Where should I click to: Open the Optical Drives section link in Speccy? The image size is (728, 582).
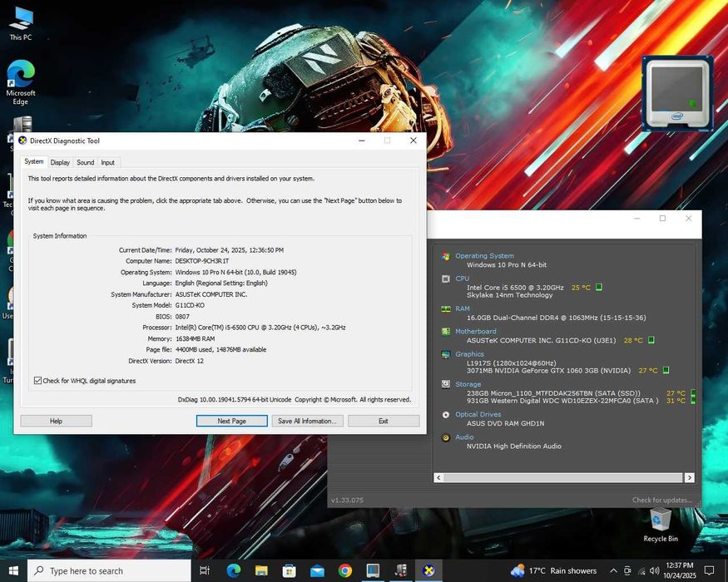click(478, 414)
